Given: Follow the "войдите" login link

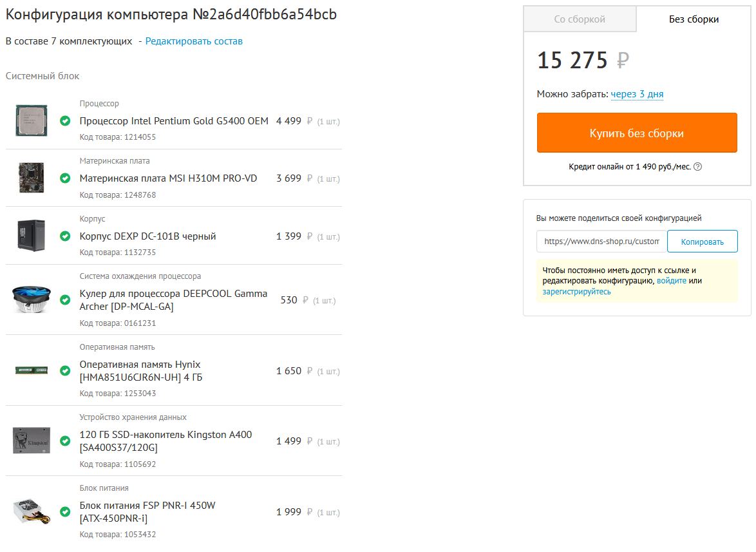Looking at the screenshot, I should point(671,281).
